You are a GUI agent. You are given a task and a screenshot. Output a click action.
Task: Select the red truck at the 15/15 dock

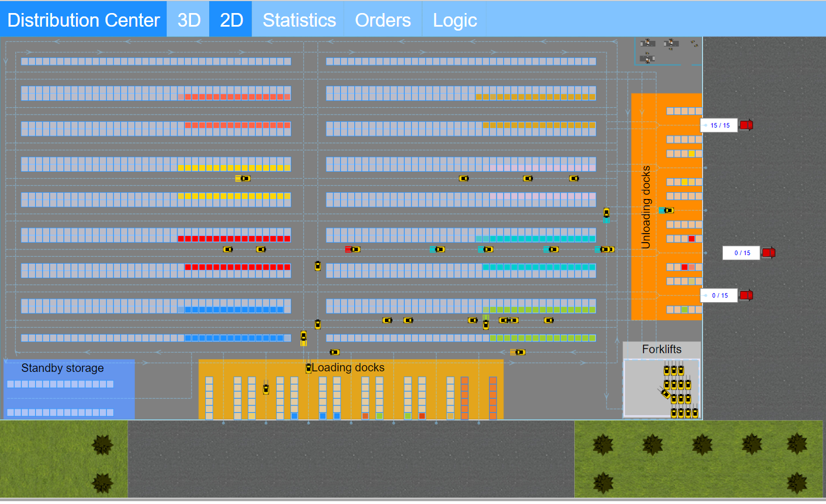pyautogui.click(x=747, y=125)
